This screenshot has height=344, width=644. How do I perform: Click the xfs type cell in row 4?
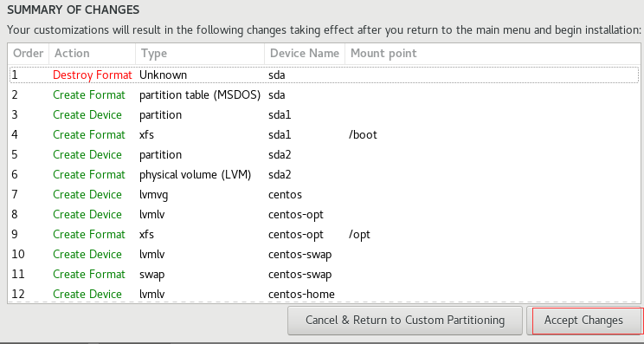146,135
